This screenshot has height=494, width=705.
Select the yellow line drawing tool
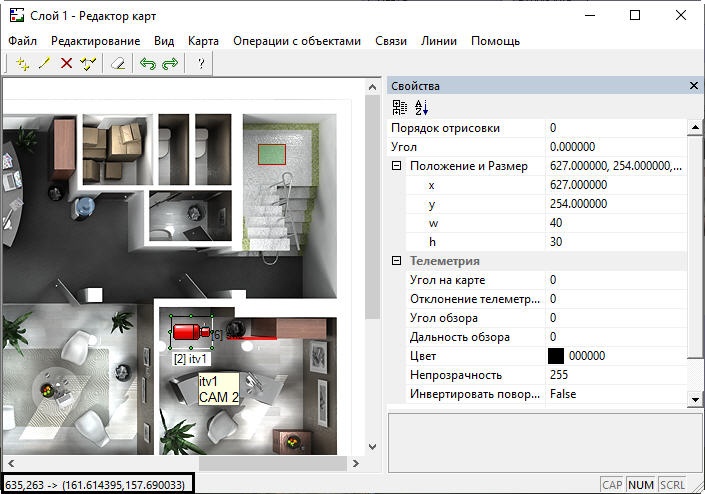click(x=44, y=64)
